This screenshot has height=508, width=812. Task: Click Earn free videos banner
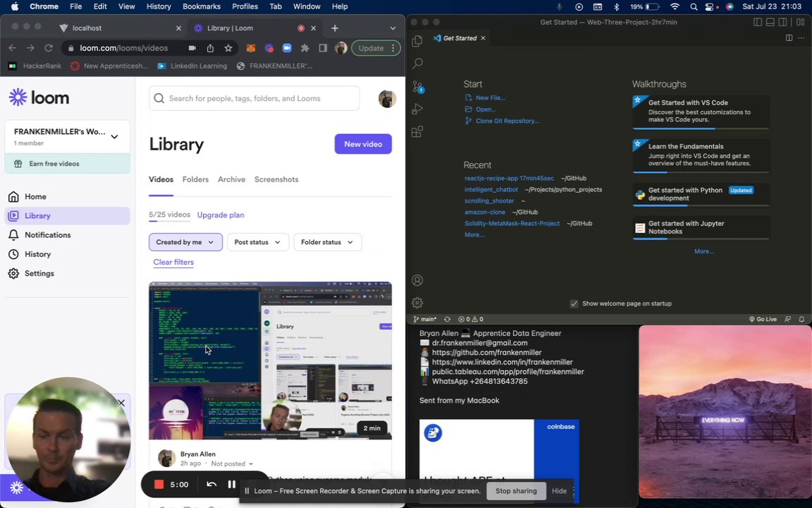68,164
